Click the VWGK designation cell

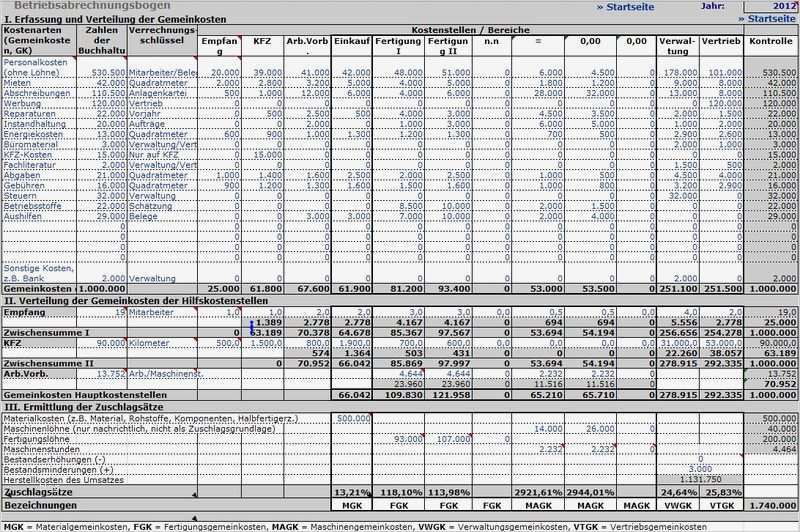(678, 505)
